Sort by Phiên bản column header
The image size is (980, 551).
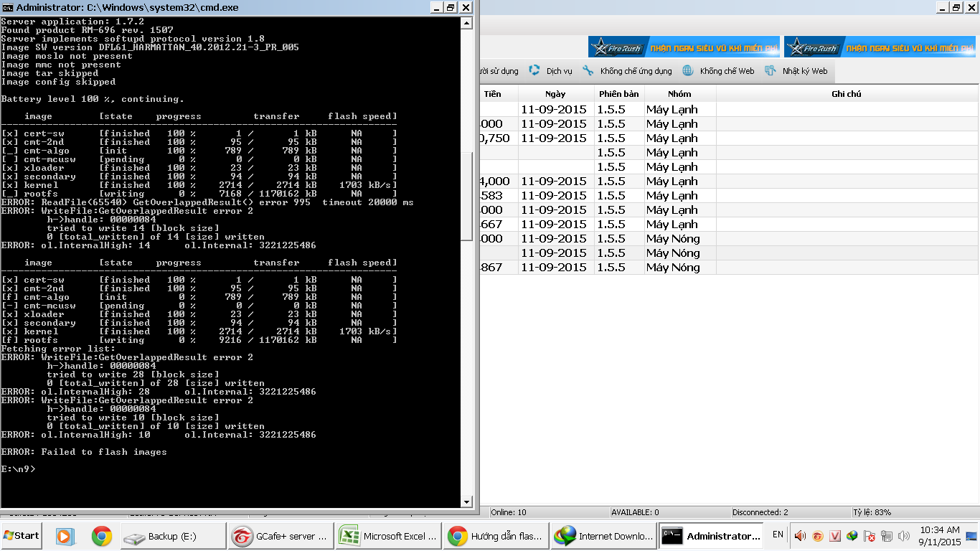(618, 94)
